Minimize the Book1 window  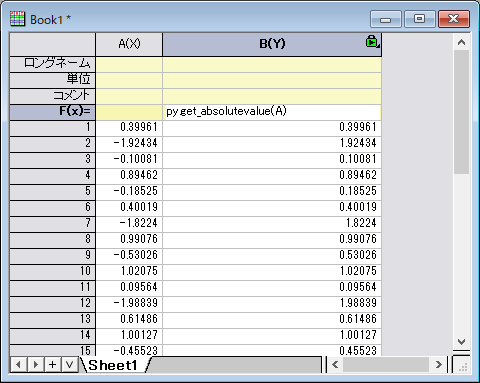point(386,19)
